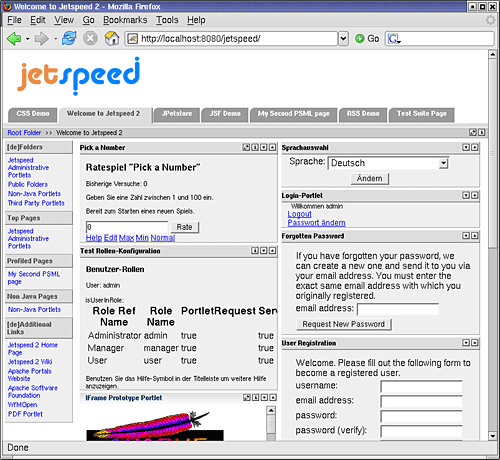This screenshot has width=500, height=460.
Task: Minimize the Login-Portlet
Action: pos(466,195)
